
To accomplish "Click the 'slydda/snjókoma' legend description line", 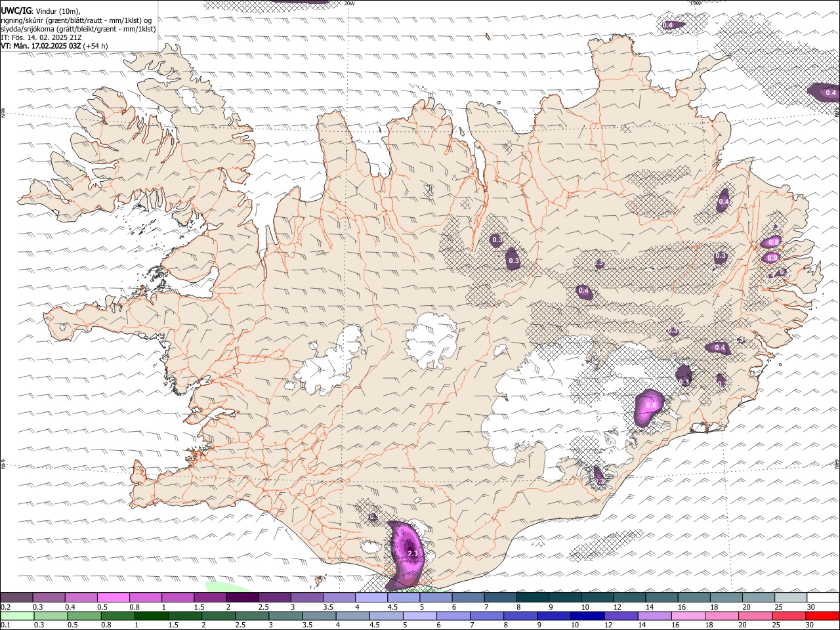I will (78, 29).
